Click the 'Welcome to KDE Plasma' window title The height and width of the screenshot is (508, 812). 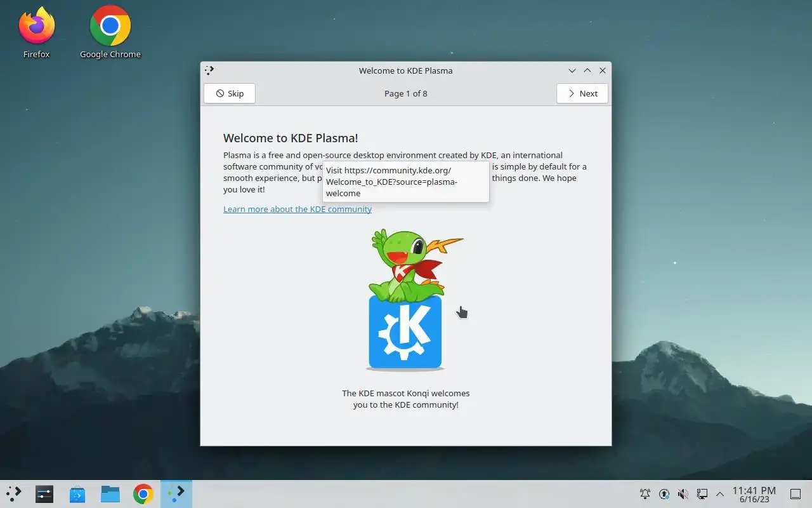(406, 70)
